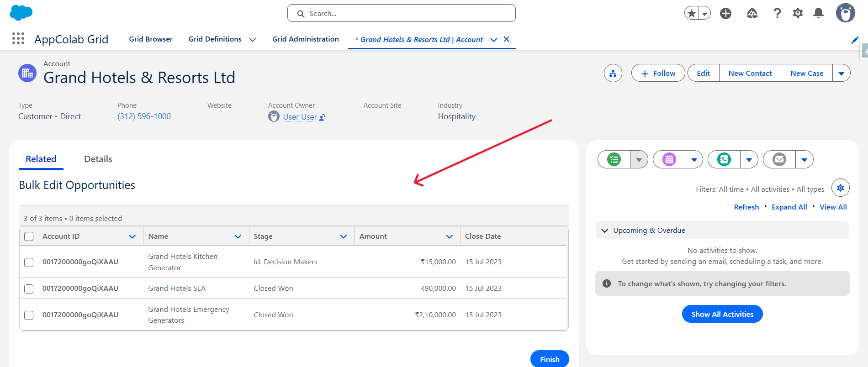Show more actions next to New Case

click(842, 73)
